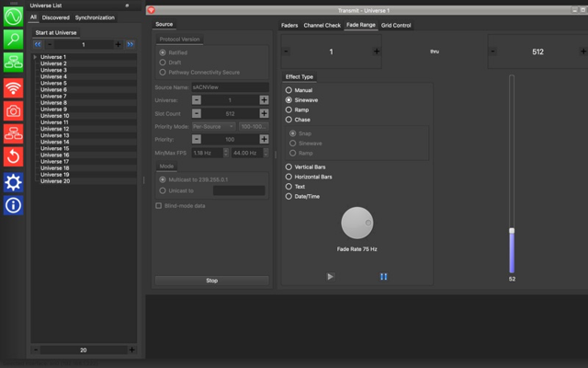Click the red circular undo arrow icon
Screen dimensions: 588x368
coord(13,156)
